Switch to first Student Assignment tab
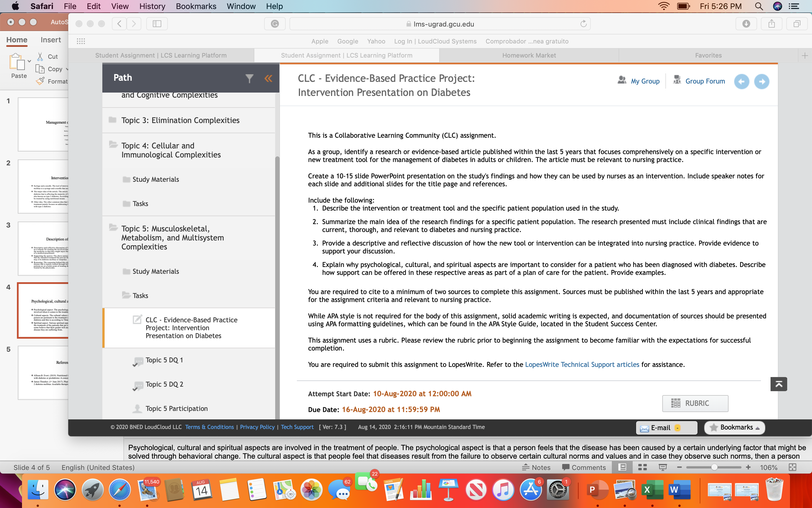Viewport: 812px width, 508px height. (x=161, y=55)
